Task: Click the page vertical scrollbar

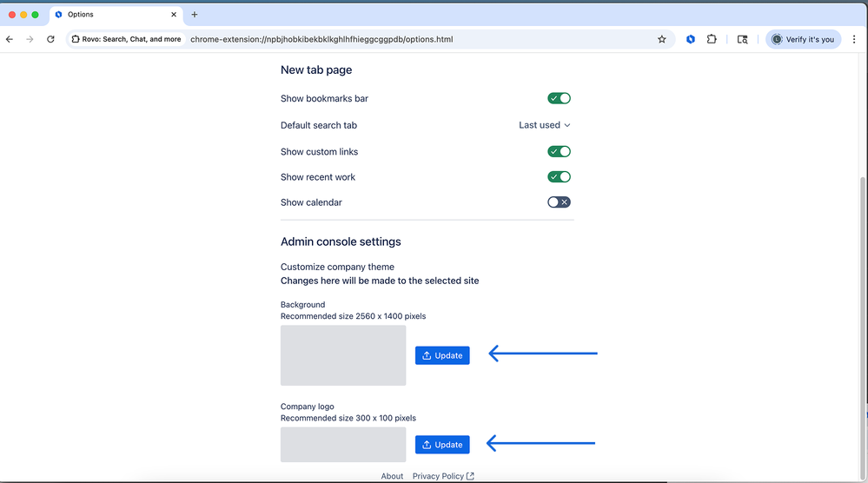Action: click(x=863, y=327)
